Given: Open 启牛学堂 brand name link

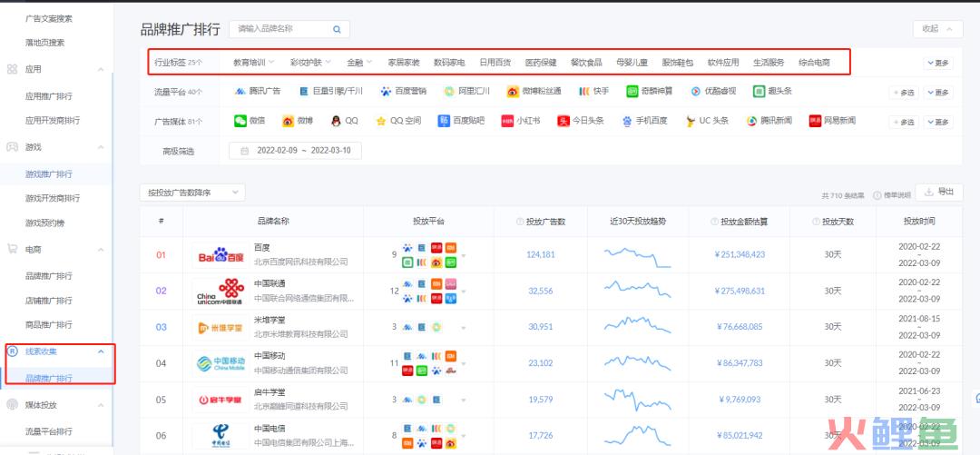Looking at the screenshot, I should coord(270,392).
